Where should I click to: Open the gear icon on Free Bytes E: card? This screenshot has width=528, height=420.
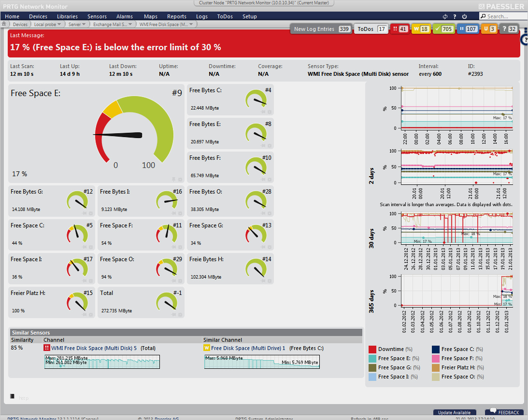click(270, 146)
